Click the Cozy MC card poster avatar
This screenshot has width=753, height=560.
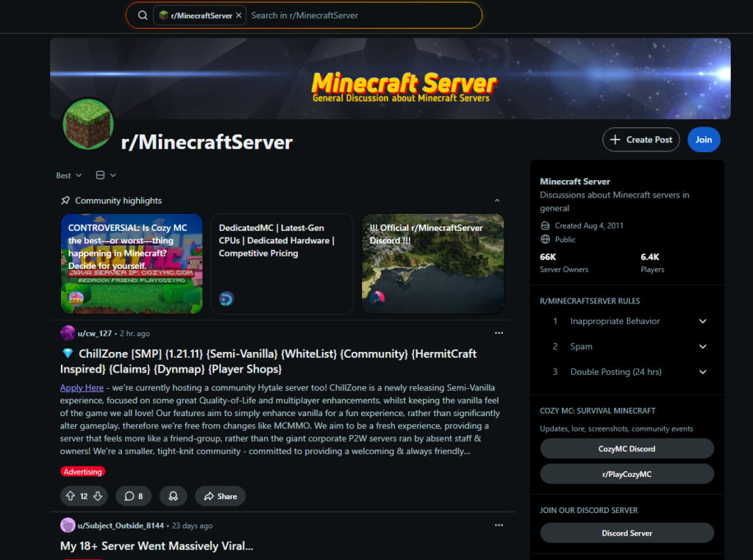click(x=76, y=299)
